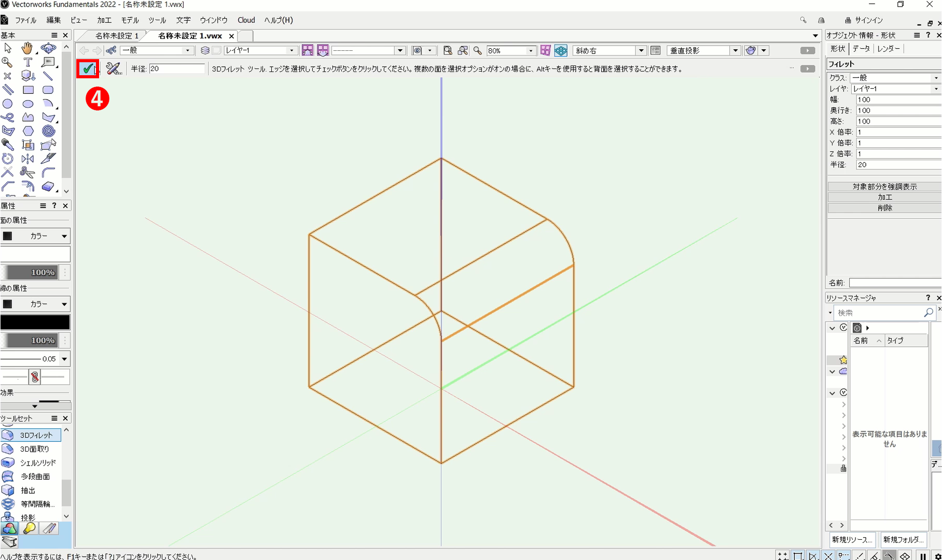Open the モデル menu

pyautogui.click(x=130, y=20)
